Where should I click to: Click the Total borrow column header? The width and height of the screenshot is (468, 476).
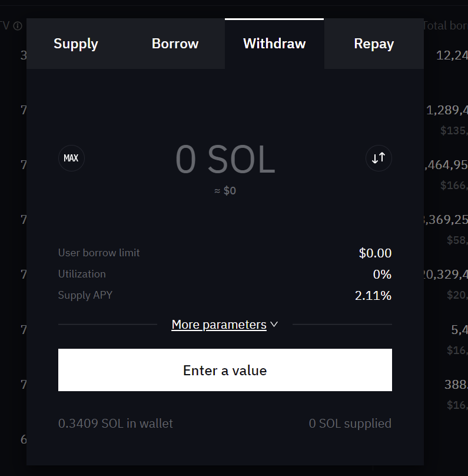click(x=445, y=26)
